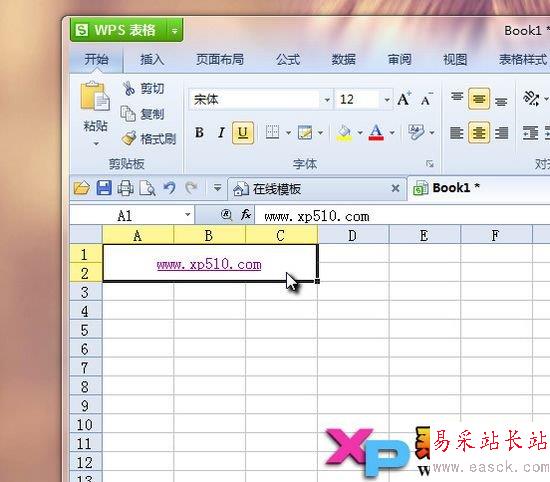Open the 审阅 ribbon tab

[400, 59]
